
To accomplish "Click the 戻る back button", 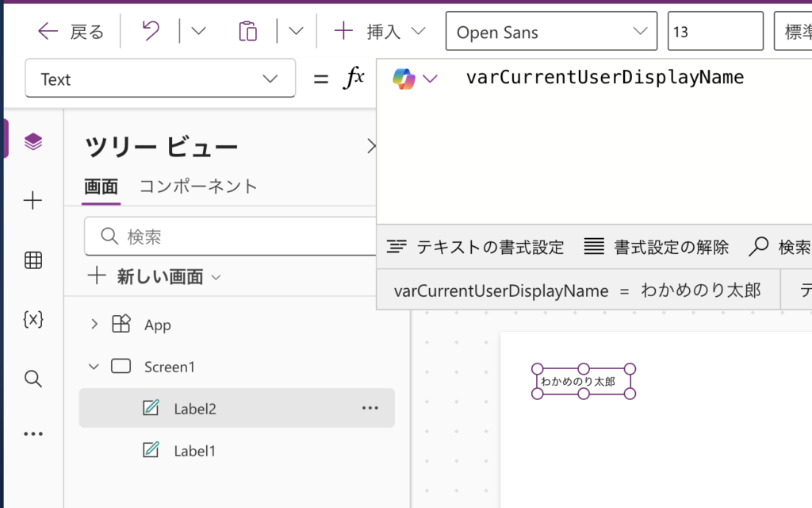I will [x=71, y=32].
